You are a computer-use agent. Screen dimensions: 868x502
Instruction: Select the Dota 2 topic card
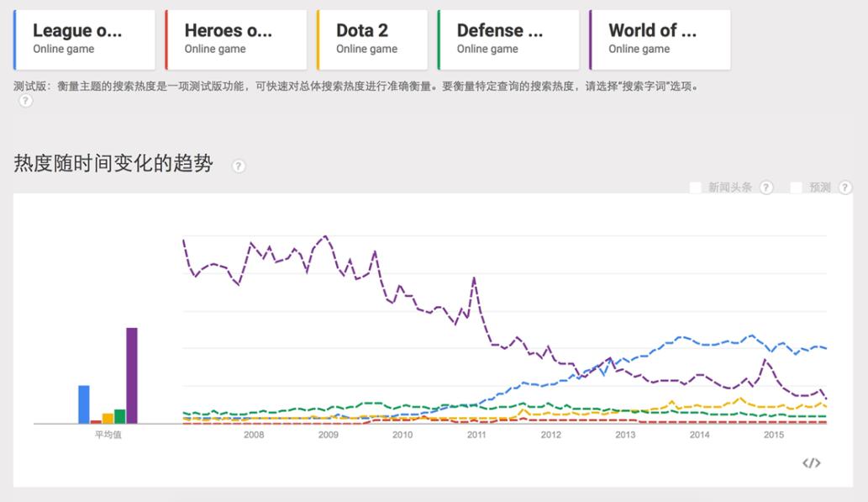(371, 39)
